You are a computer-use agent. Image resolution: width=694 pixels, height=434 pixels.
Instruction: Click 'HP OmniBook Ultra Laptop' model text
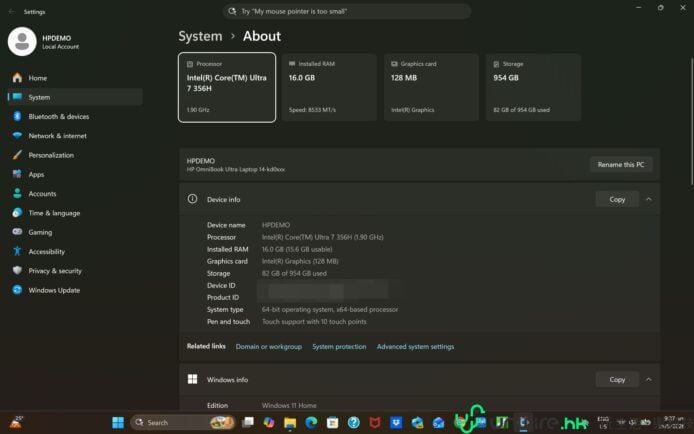pos(236,169)
